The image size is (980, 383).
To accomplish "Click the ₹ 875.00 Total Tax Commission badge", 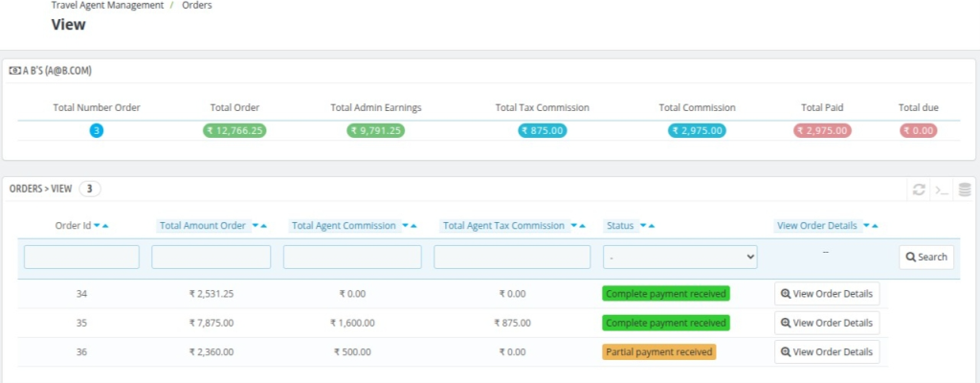I will pos(543,131).
